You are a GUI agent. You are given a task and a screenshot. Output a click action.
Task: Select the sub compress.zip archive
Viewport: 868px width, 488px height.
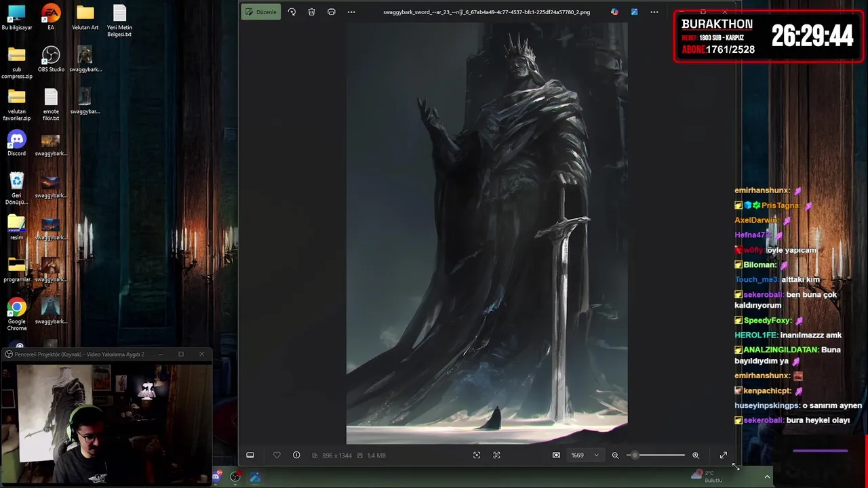16,64
